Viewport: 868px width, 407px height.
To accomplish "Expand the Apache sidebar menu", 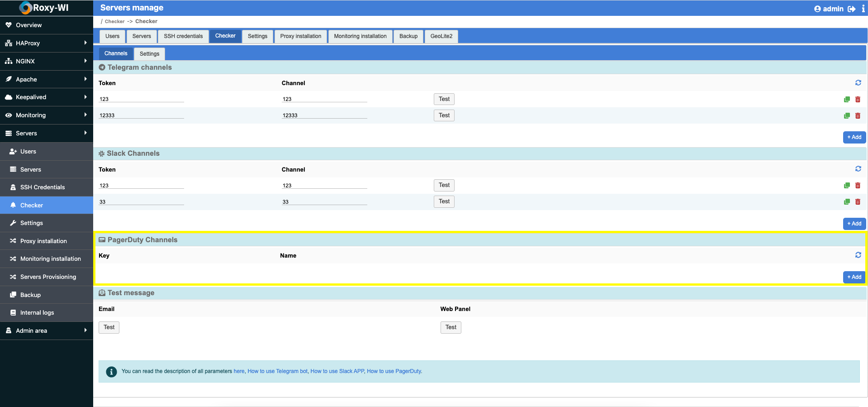I will click(x=47, y=79).
